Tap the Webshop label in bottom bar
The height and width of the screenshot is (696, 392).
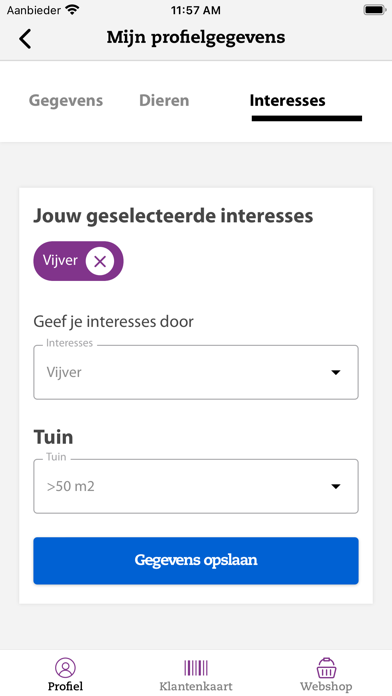[326, 687]
